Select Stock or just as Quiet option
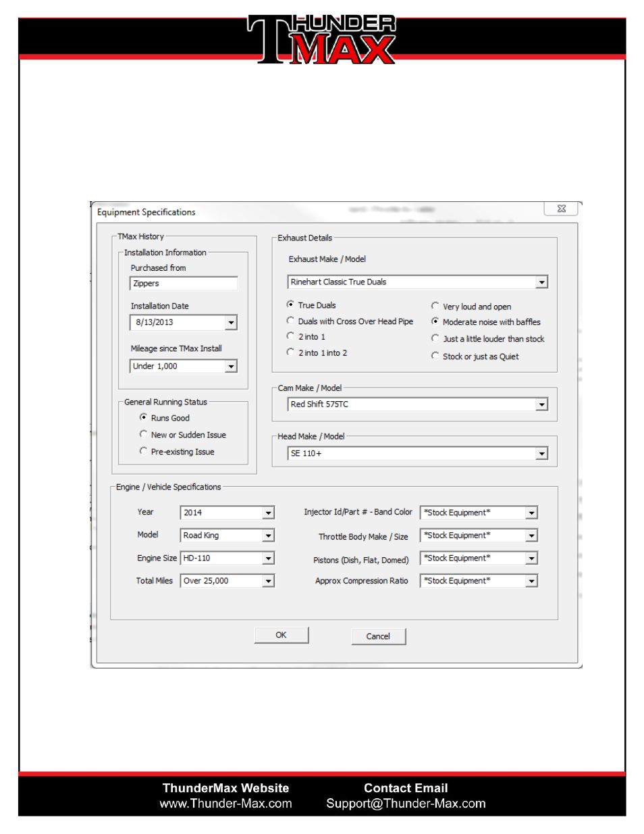644x834 pixels. pyautogui.click(x=435, y=356)
